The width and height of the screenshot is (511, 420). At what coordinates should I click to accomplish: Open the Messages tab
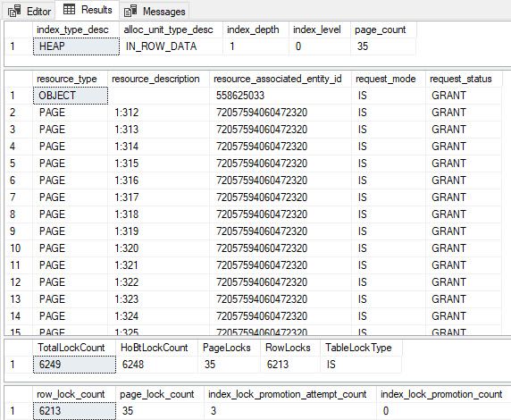pos(155,12)
